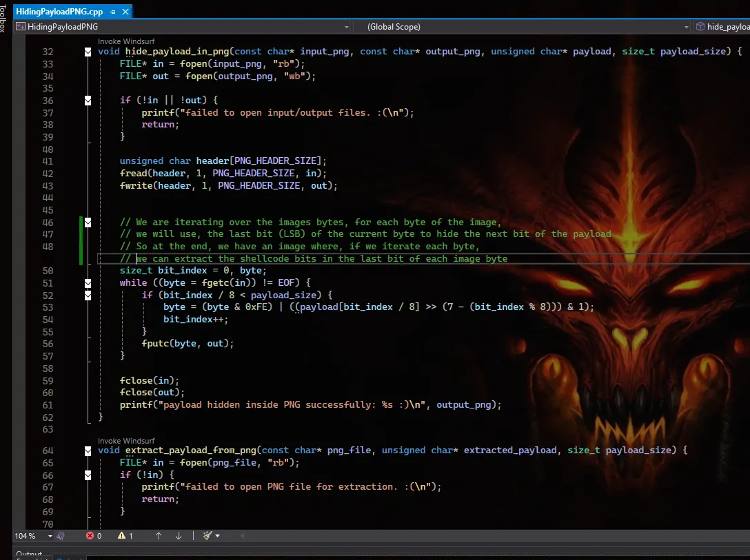Viewport: 750px width, 560px height.
Task: Open the (Global Scope) scope dropdown
Action: [x=685, y=26]
